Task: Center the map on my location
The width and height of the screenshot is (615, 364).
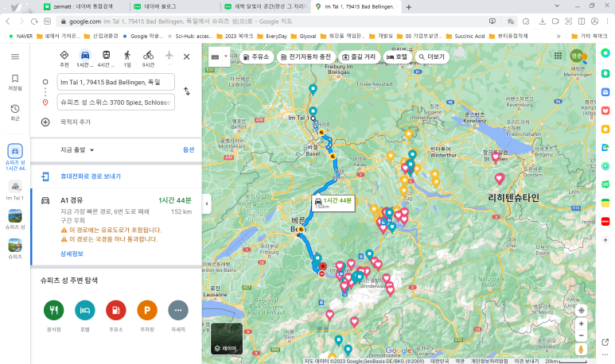Action: (582, 310)
